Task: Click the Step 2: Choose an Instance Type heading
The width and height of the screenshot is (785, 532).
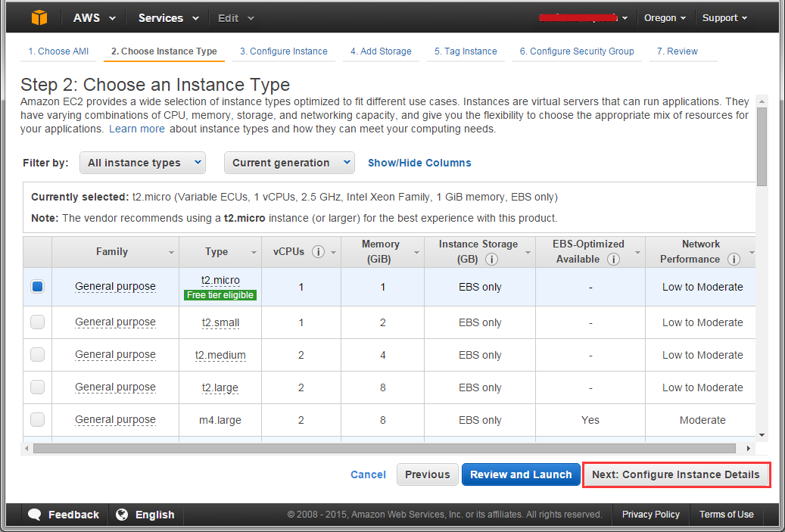Action: pyautogui.click(x=155, y=85)
